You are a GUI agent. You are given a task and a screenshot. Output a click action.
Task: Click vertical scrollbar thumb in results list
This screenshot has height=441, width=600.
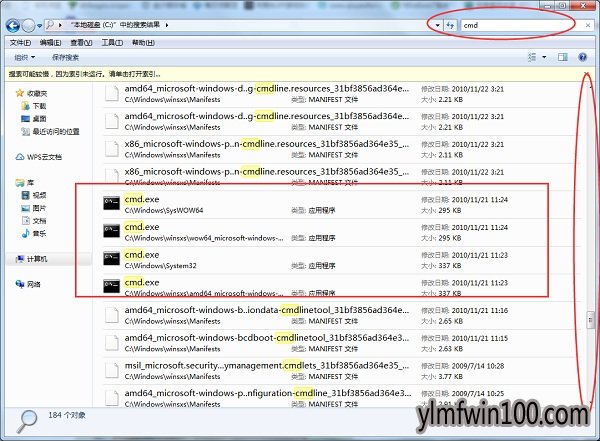(x=590, y=320)
